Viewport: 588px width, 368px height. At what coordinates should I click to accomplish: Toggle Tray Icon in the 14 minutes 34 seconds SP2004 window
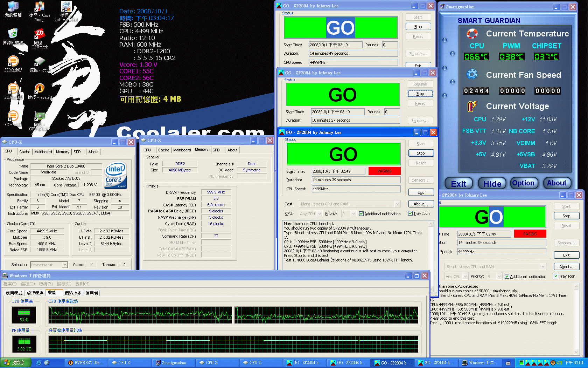point(556,276)
